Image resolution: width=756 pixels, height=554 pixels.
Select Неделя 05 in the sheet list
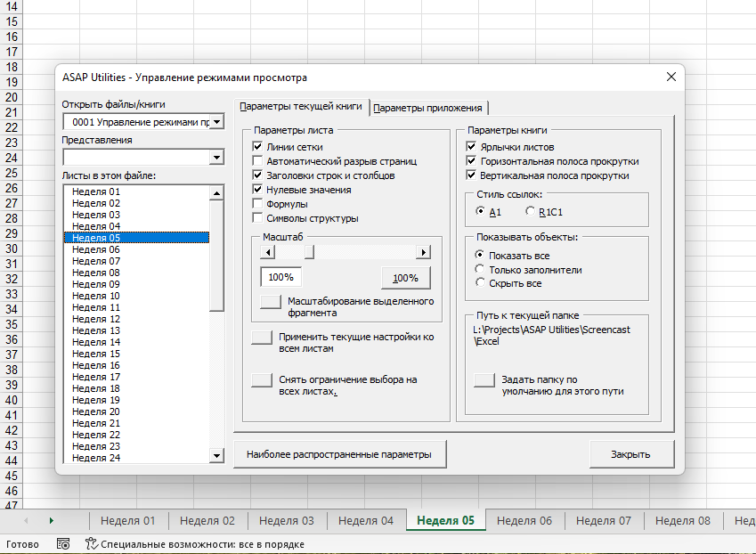(136, 238)
